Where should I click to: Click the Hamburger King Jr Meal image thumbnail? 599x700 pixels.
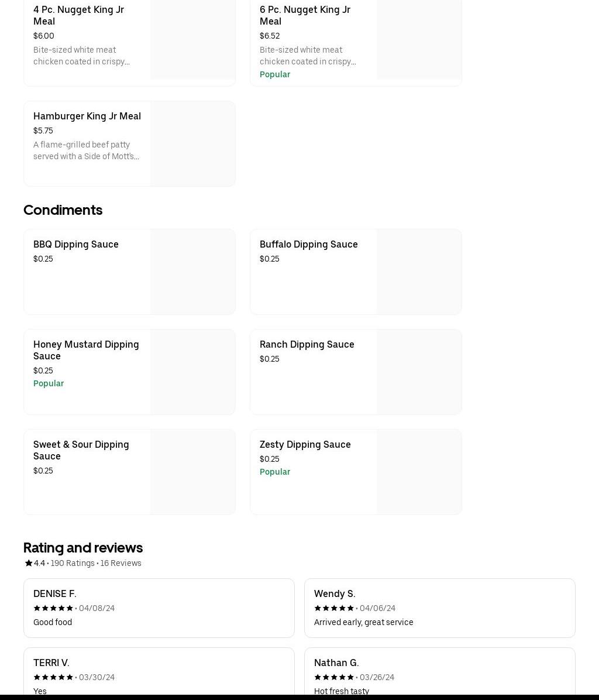(x=192, y=143)
